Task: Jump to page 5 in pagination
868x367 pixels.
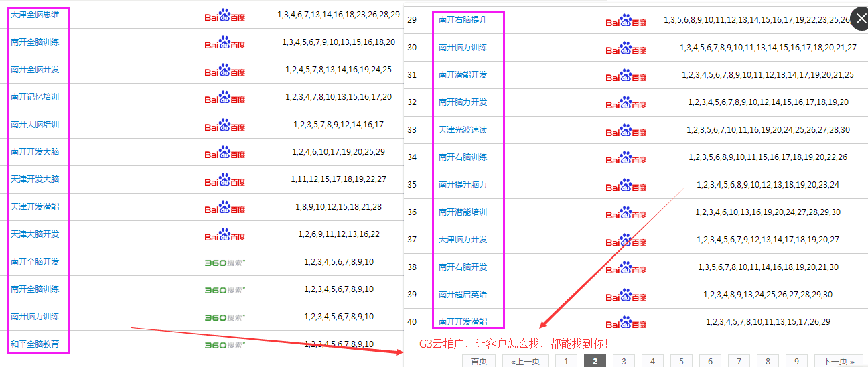Action: point(681,361)
